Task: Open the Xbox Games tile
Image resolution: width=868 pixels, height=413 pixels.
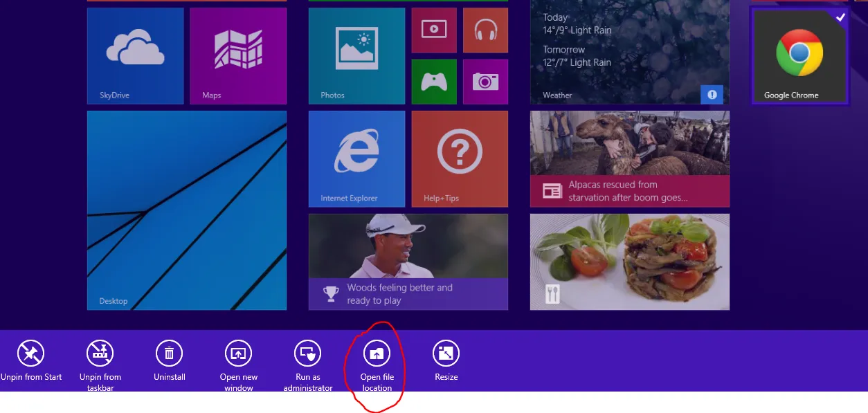Action: pos(434,82)
